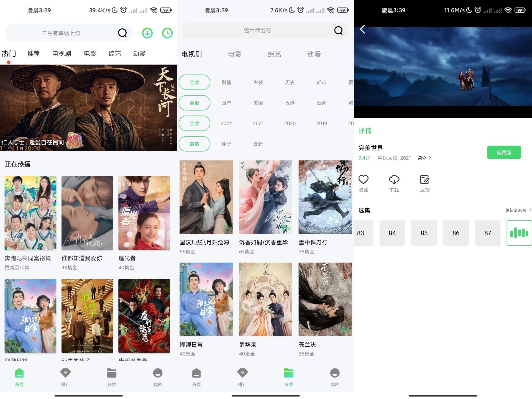Open the 电视剧 tab on the home screen
This screenshot has height=399, width=532.
(62, 53)
